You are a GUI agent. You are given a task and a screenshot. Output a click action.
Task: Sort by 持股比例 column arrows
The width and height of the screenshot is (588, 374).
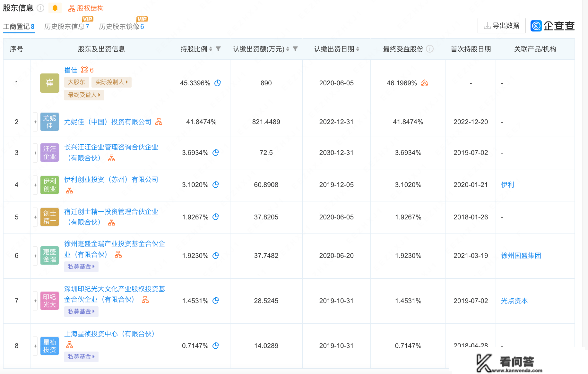(211, 49)
